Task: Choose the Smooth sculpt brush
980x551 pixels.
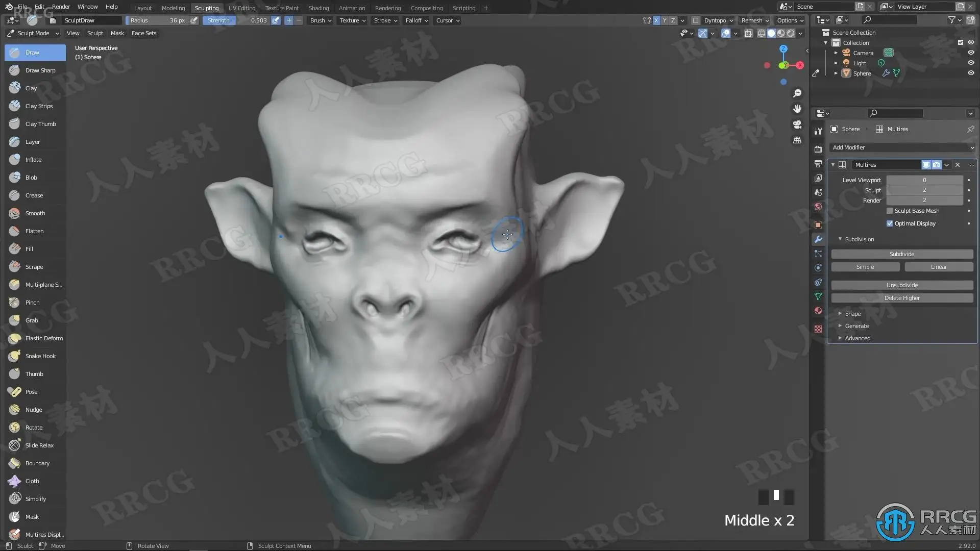Action: click(x=35, y=213)
